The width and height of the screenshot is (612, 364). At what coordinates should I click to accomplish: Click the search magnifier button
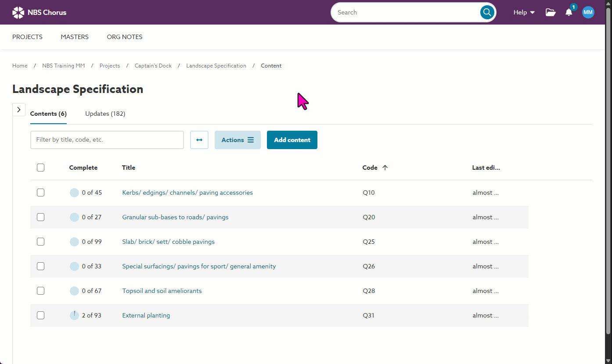[x=487, y=12]
